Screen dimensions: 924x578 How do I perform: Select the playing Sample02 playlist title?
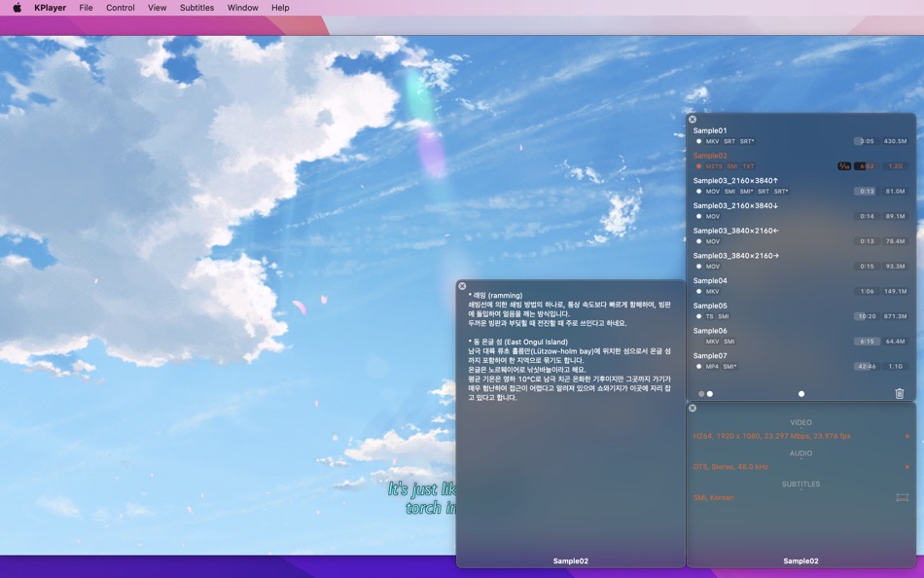(x=709, y=156)
